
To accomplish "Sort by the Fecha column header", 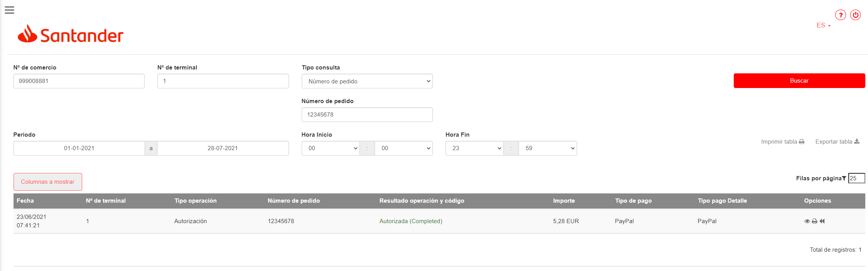I will tap(25, 201).
